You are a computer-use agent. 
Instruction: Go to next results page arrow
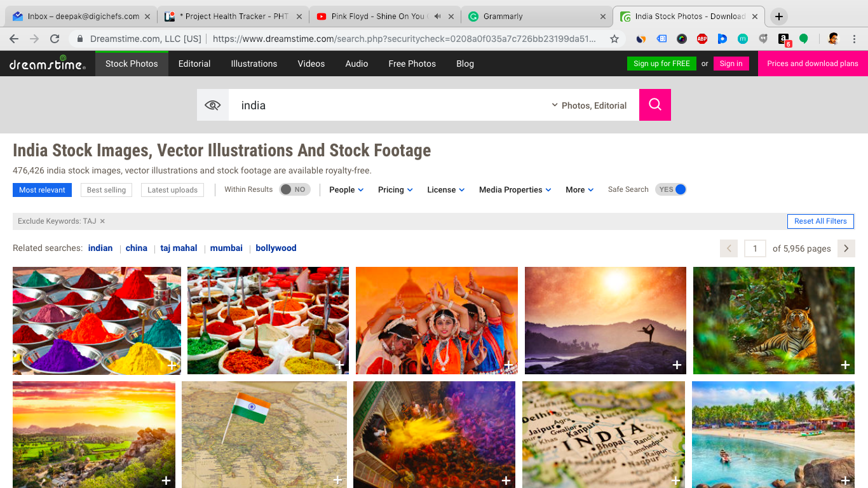(x=846, y=248)
